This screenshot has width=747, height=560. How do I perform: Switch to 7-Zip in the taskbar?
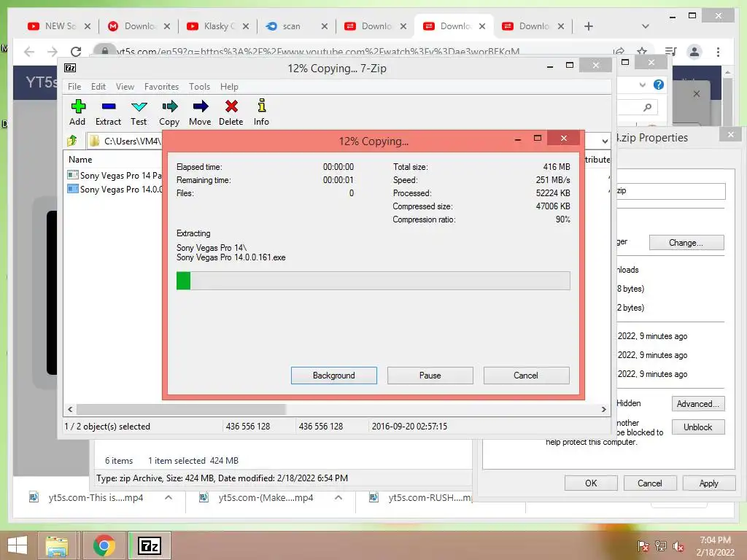coord(149,545)
